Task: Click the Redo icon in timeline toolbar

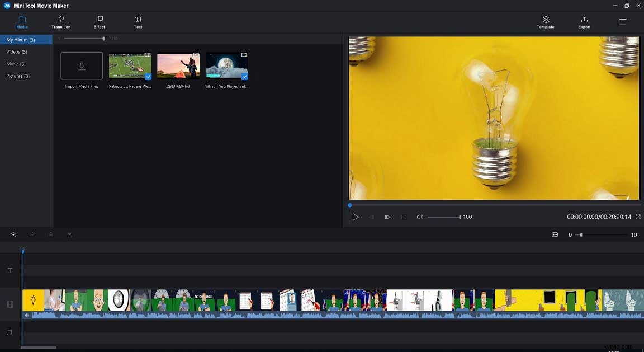Action: 32,234
